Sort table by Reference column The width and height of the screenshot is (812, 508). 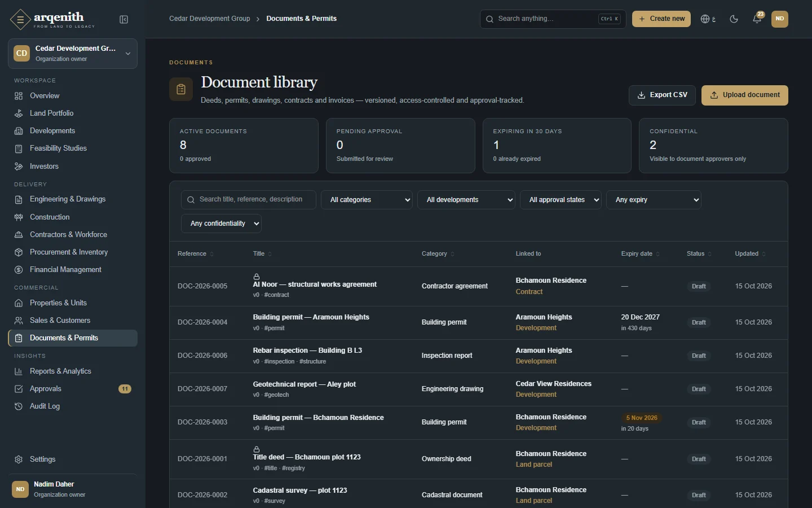click(x=196, y=254)
